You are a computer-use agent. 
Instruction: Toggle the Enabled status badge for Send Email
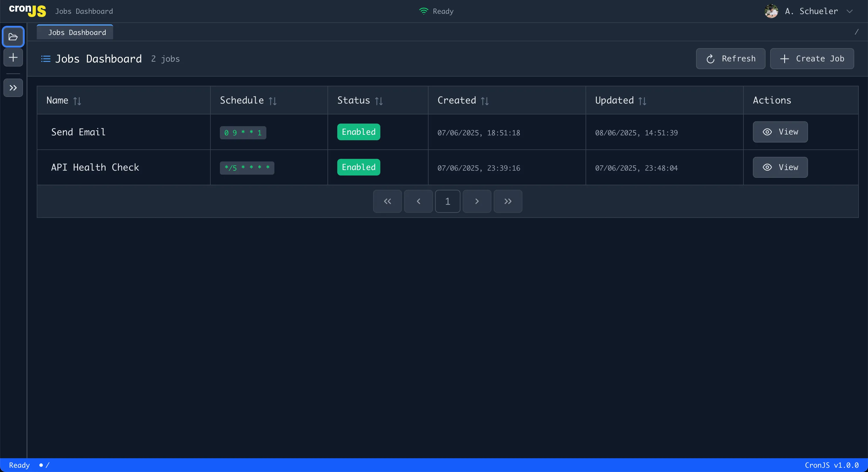coord(358,132)
